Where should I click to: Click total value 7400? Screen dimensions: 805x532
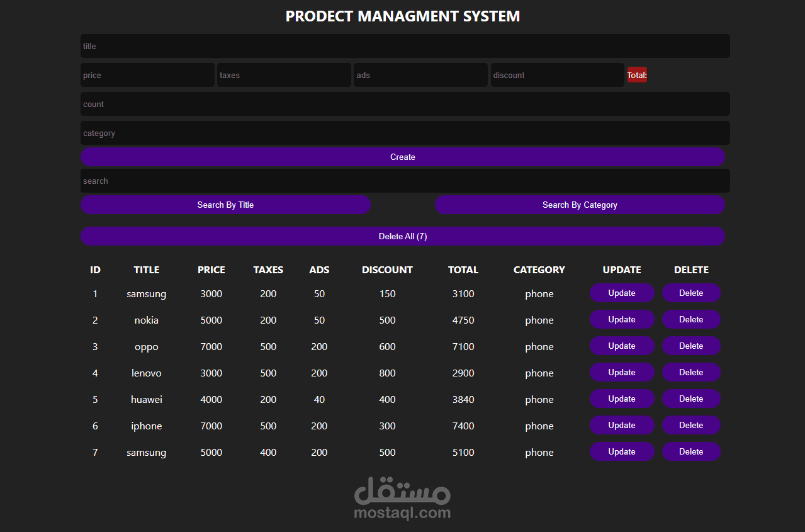pos(463,426)
